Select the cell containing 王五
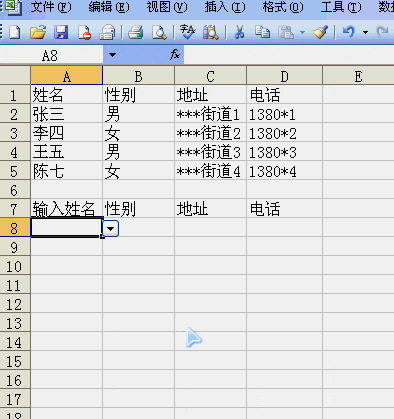Screen dimensions: 394x419 point(67,152)
